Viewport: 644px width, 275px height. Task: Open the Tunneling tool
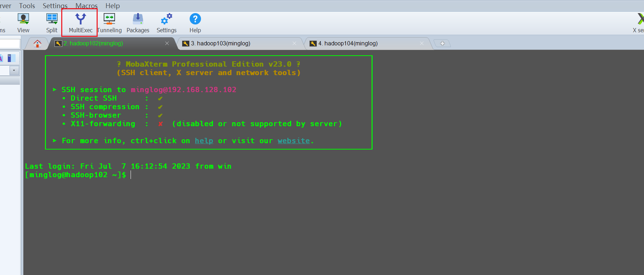point(109,23)
